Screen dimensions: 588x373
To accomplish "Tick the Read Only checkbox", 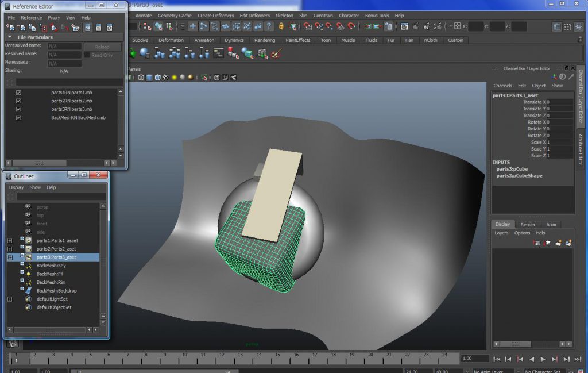I will pyautogui.click(x=87, y=55).
